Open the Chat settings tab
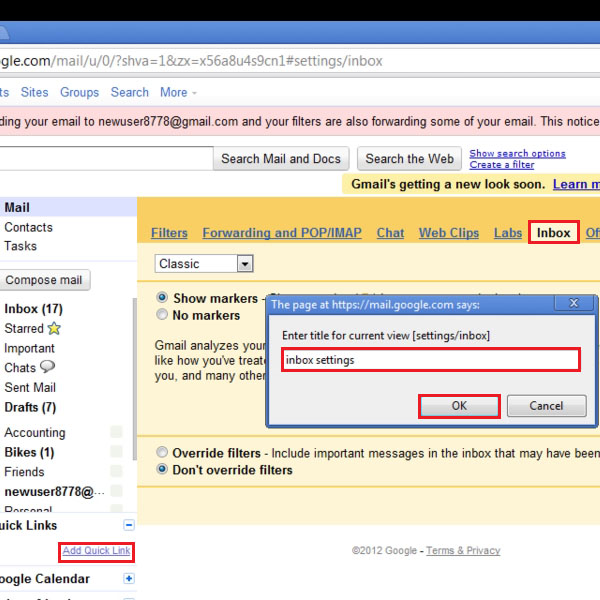Viewport: 600px width, 600px height. click(390, 233)
